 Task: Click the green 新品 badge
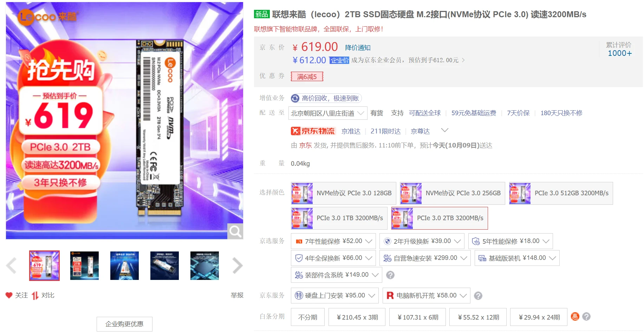point(262,14)
